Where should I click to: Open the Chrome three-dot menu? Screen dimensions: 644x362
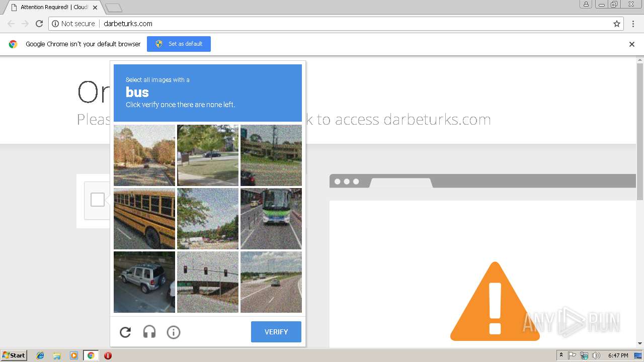click(633, 24)
